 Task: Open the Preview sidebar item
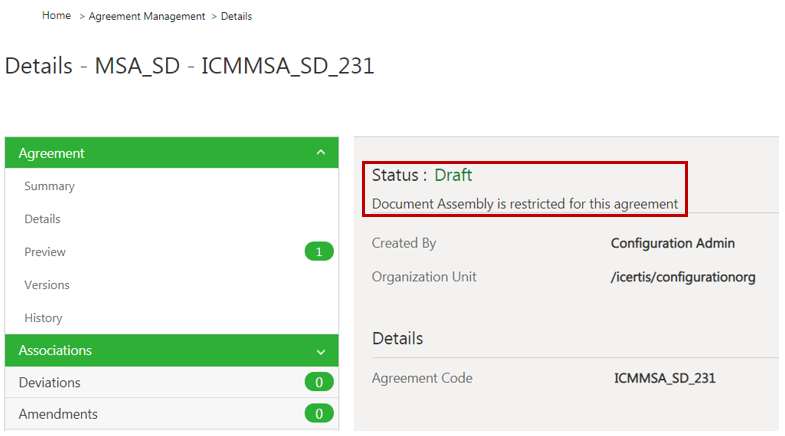point(45,252)
